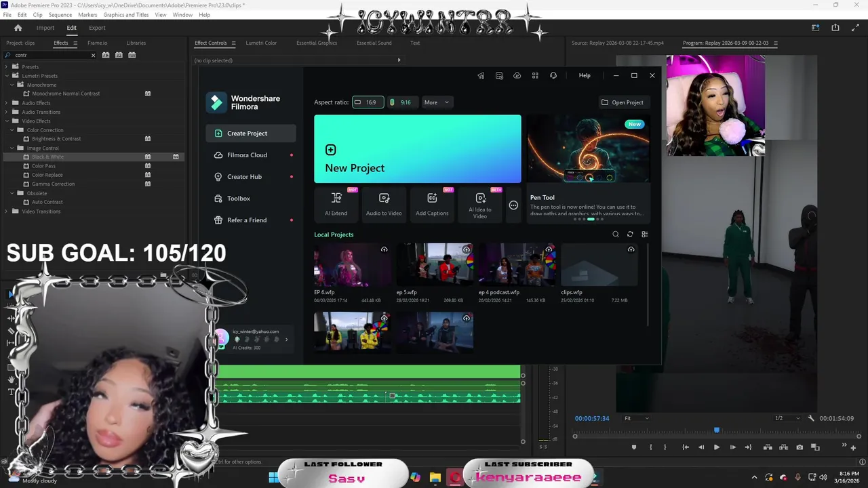The image size is (868, 488).
Task: Collapse the Lumetri Presets folder
Action: tap(7, 76)
